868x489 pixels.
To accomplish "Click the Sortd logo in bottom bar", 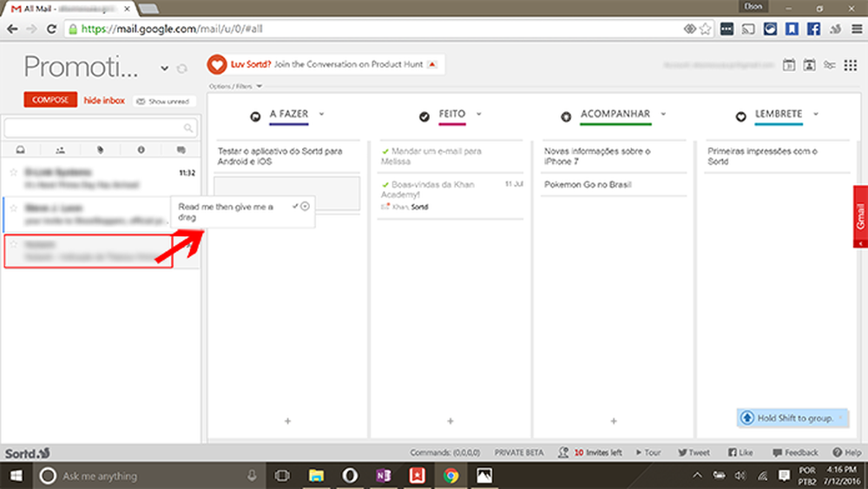I will (27, 453).
